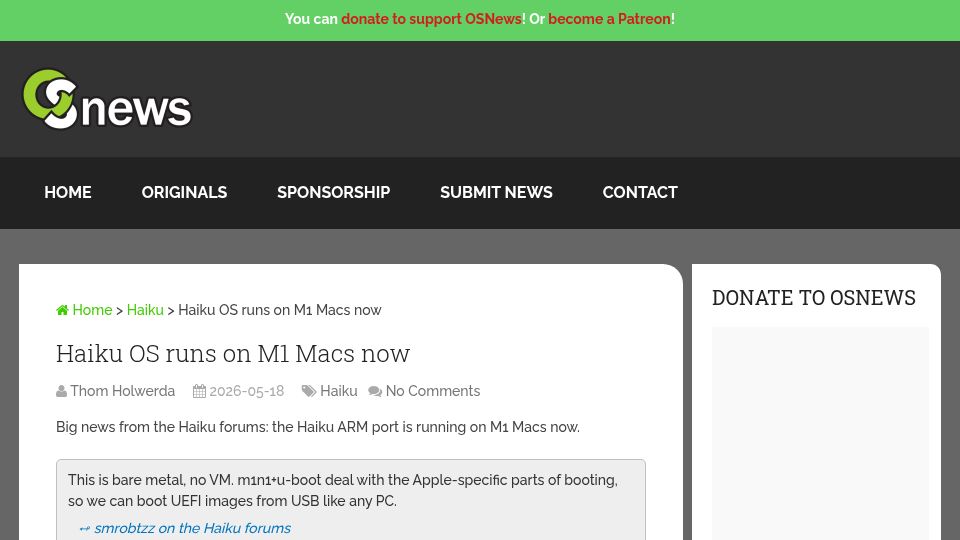Click the publish date 2026-05-18
Image resolution: width=960 pixels, height=540 pixels.
pyautogui.click(x=247, y=391)
